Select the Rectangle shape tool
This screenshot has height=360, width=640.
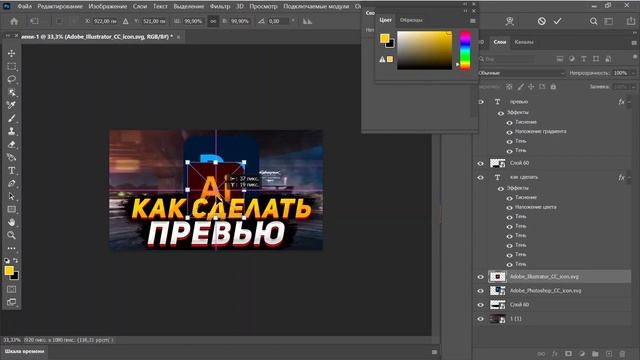[x=11, y=209]
